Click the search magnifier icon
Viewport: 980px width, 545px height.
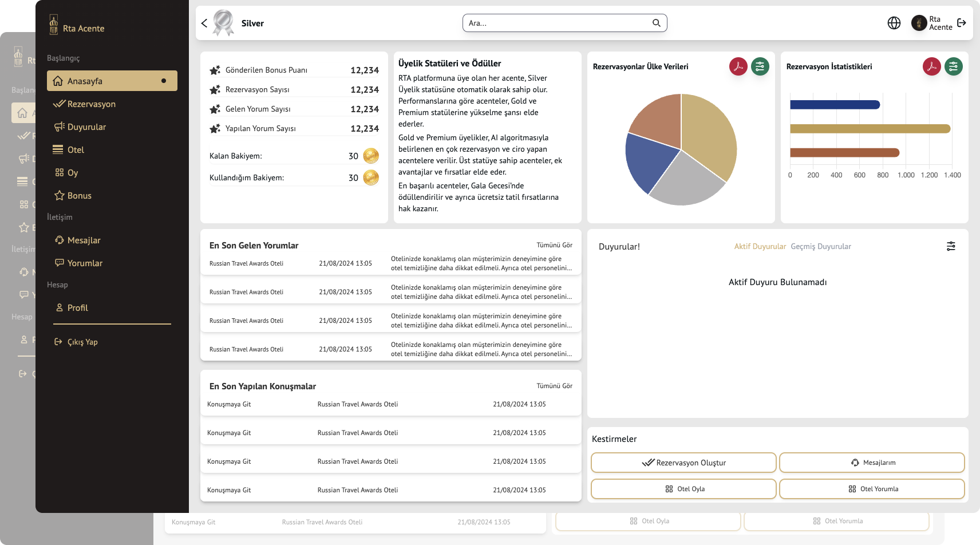(656, 23)
